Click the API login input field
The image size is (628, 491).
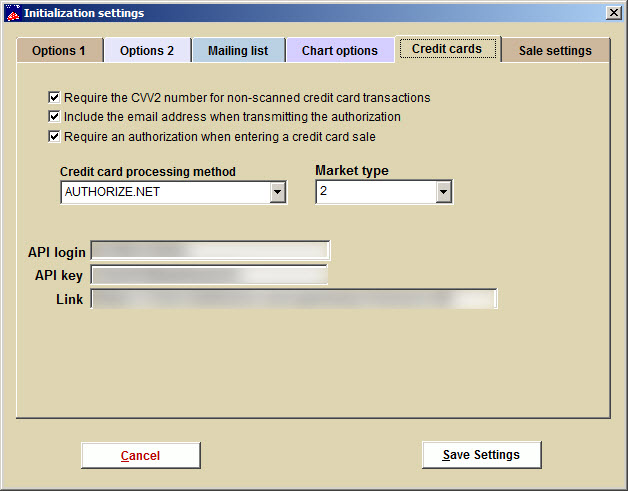[210, 251]
